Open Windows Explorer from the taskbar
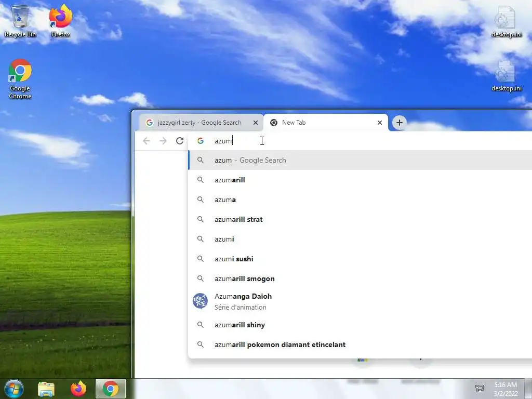 (46, 389)
